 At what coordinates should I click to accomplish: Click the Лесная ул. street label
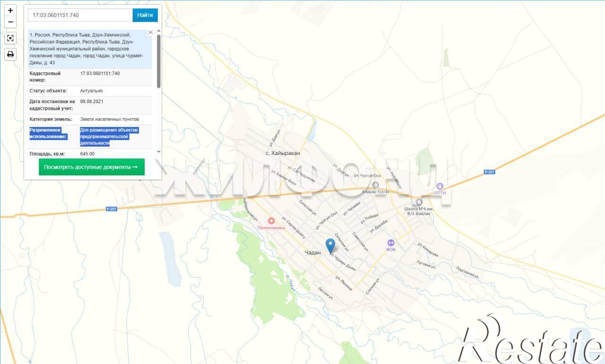[326, 294]
